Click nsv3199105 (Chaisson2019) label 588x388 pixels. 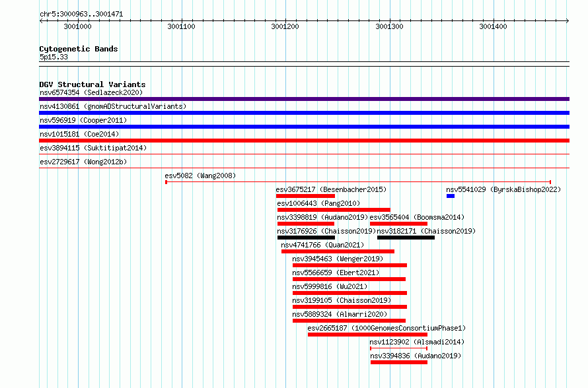click(x=342, y=300)
